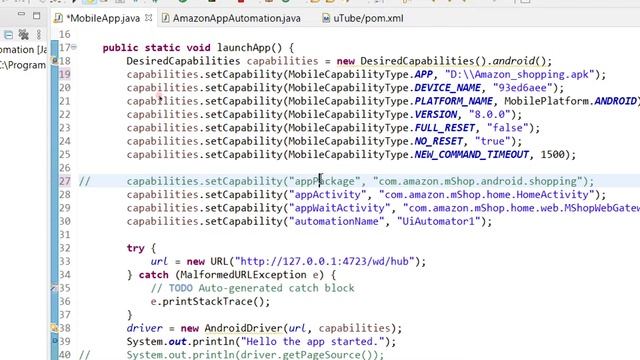Select the 'C:\Program' tree entry
This screenshot has height=360, width=640.
point(23,65)
